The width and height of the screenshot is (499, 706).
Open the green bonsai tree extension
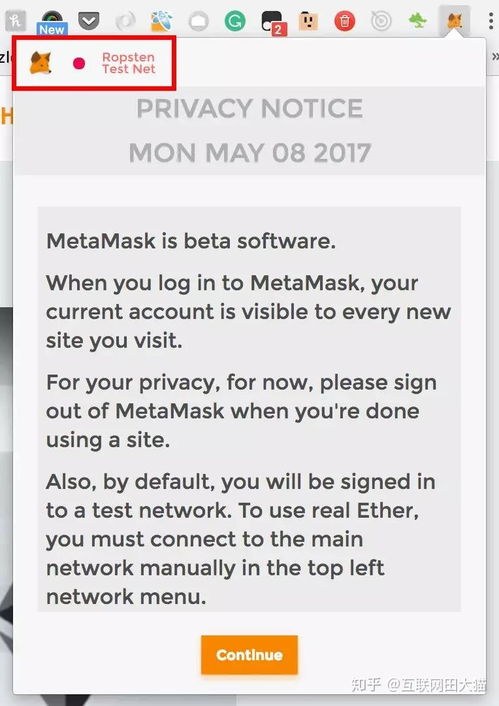(x=417, y=20)
